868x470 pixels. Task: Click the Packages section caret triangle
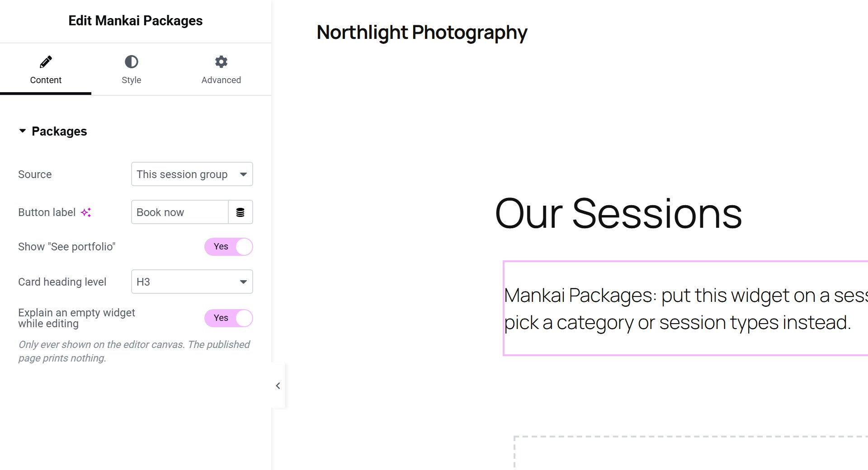pyautogui.click(x=22, y=131)
